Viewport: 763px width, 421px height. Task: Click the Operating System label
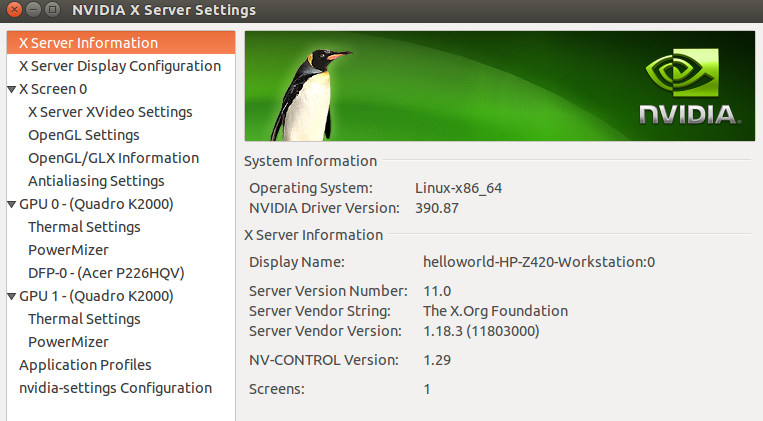coord(311,188)
